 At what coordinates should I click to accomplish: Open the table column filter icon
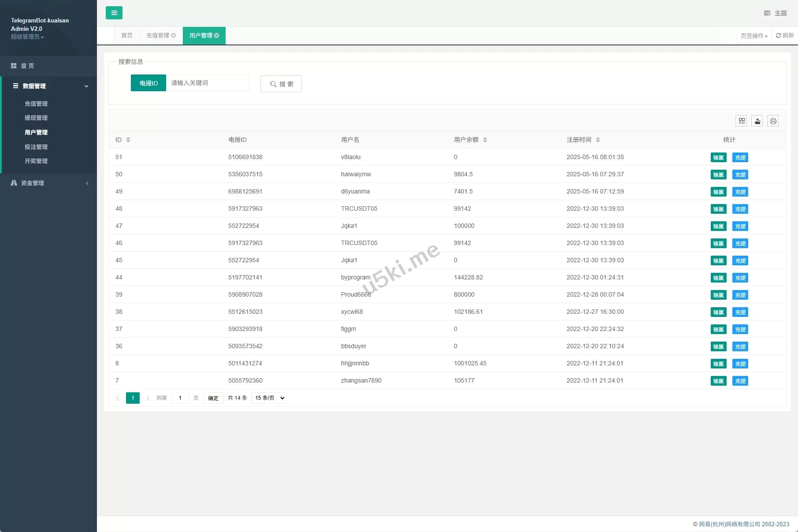(x=742, y=121)
